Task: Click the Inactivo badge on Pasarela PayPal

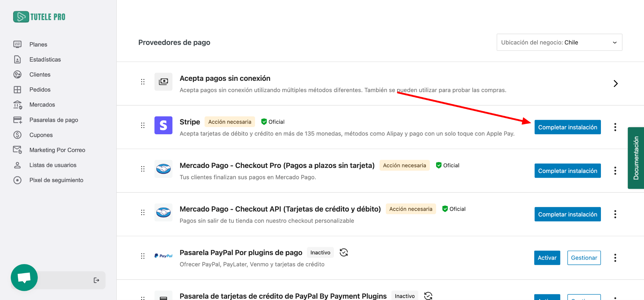Action: coord(320,253)
